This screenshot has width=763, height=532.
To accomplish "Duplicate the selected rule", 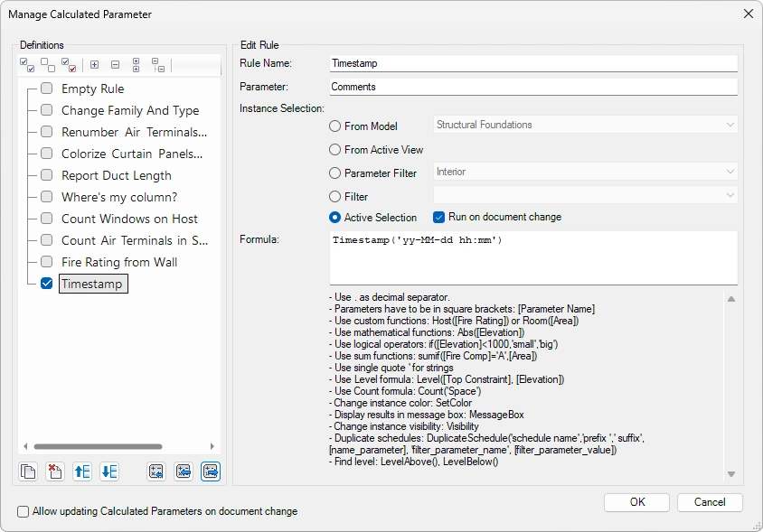I will click(x=28, y=471).
